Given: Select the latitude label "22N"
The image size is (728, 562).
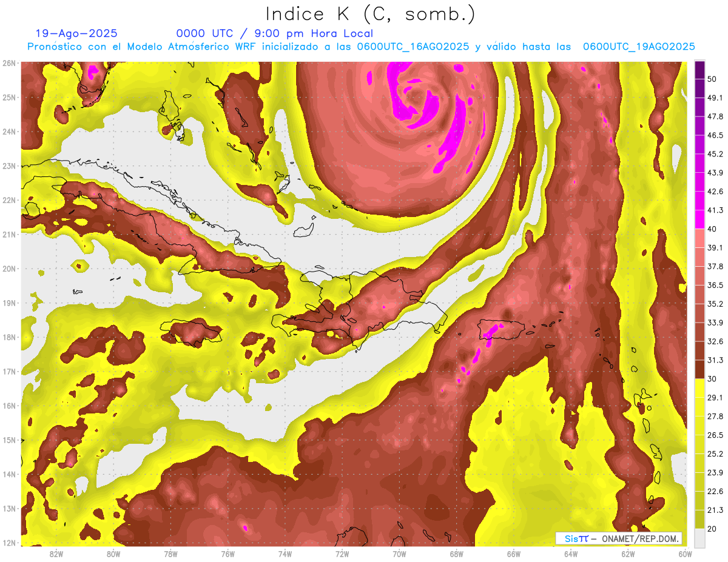Looking at the screenshot, I should 9,200.
